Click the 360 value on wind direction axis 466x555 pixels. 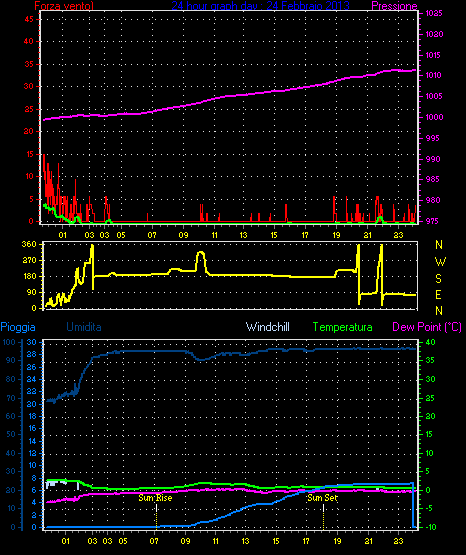click(x=29, y=244)
